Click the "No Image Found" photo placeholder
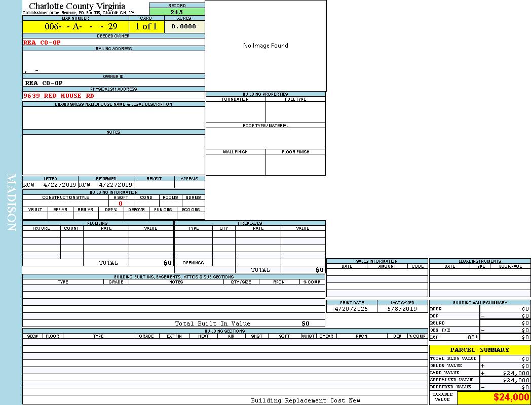This screenshot has height=405, width=532. point(265,46)
